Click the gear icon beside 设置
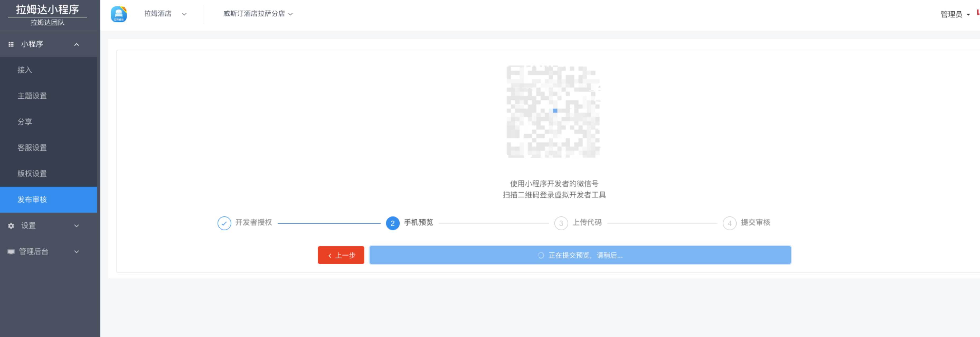 [11, 226]
